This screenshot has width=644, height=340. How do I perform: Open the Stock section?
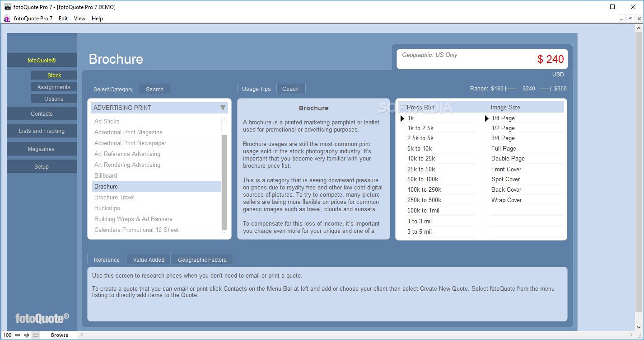tap(54, 75)
